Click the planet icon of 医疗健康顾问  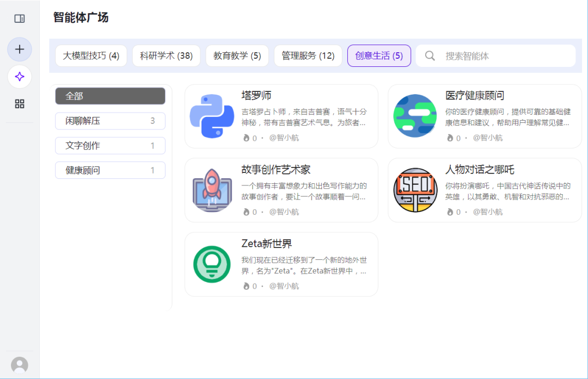point(415,116)
